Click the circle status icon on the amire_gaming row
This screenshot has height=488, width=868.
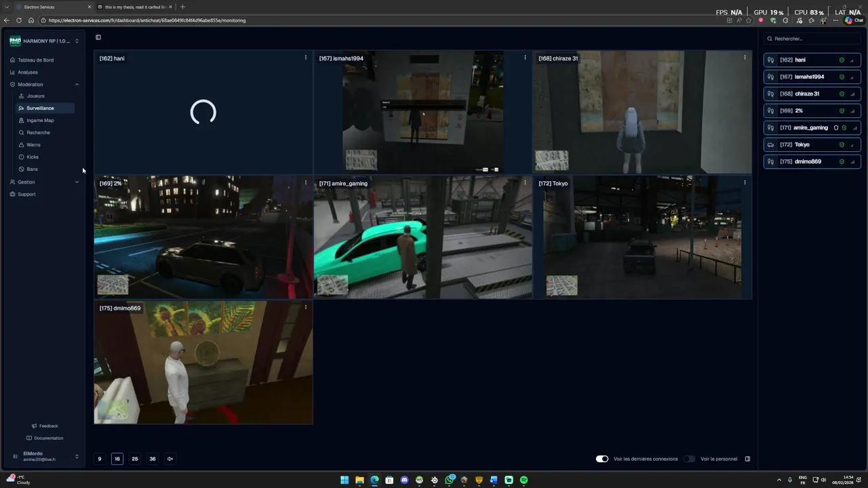click(x=836, y=127)
